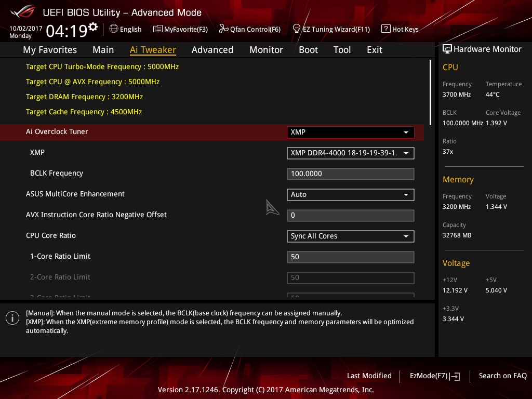Open Qfan Control(F6)
The height and width of the screenshot is (399, 532).
(250, 29)
